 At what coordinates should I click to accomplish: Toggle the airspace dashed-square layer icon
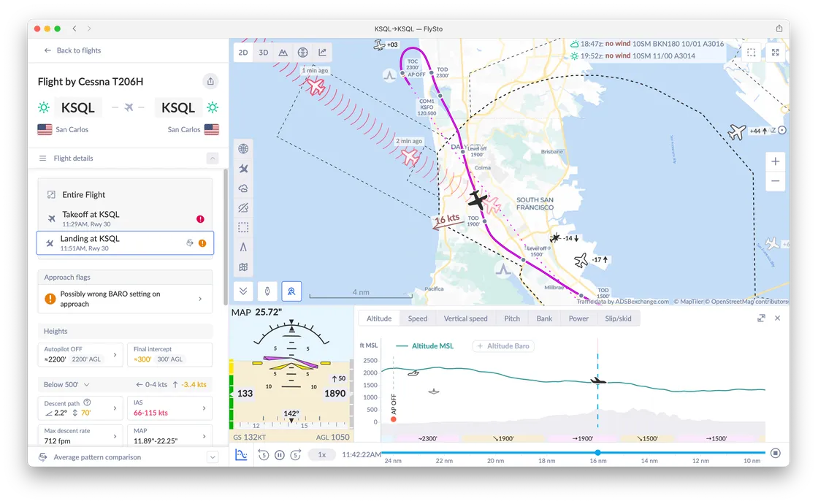pyautogui.click(x=243, y=227)
